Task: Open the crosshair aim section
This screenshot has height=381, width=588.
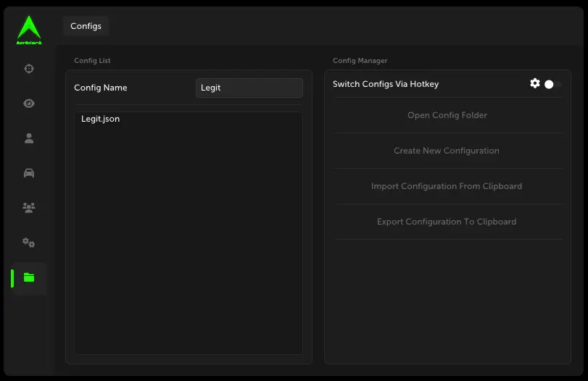Action: click(29, 69)
